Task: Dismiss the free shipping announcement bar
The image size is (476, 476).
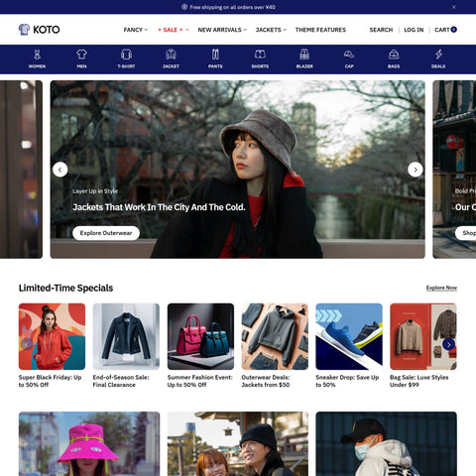Action: [454, 7]
